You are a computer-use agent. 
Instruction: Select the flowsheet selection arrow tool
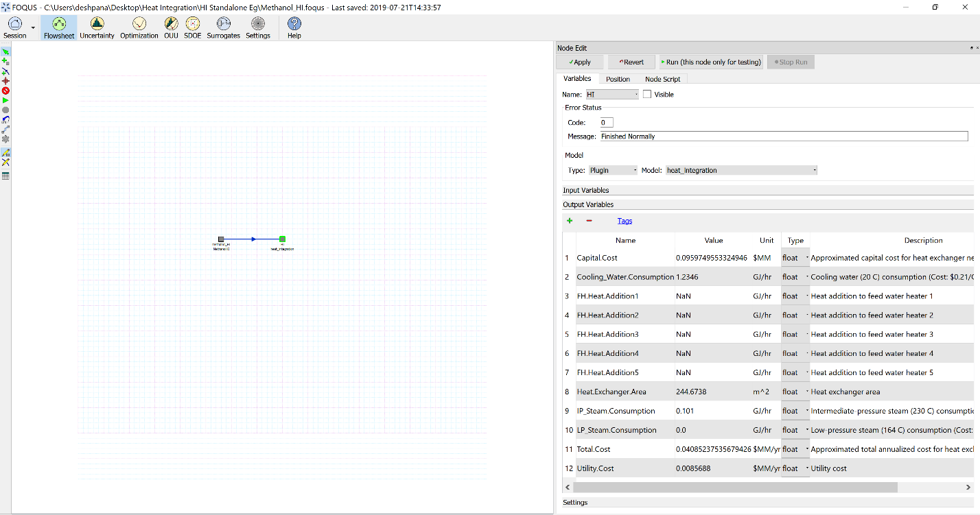(x=5, y=50)
